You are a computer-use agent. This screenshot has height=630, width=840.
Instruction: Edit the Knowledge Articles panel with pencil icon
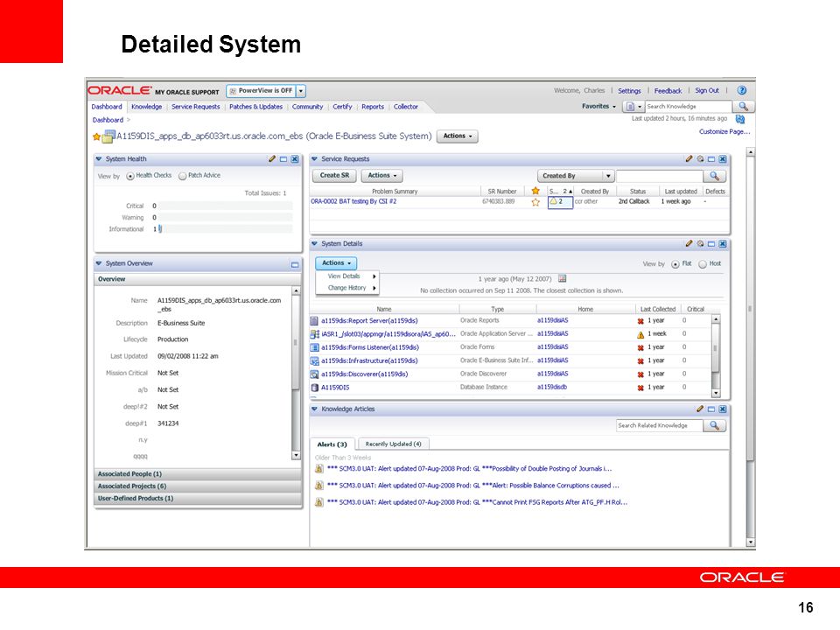tap(700, 409)
